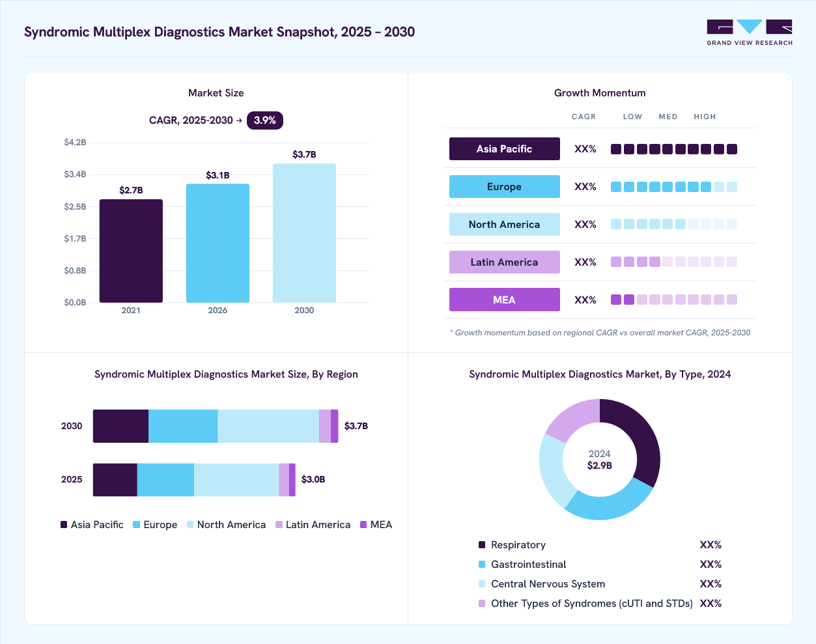Click the $3.1B label above 2026 bar
The image size is (816, 644).
pyautogui.click(x=218, y=175)
